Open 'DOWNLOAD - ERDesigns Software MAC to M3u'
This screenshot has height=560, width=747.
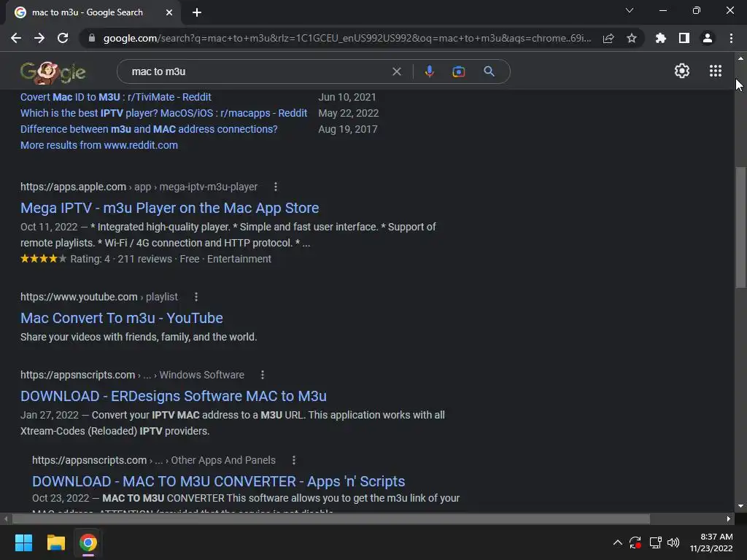174,396
